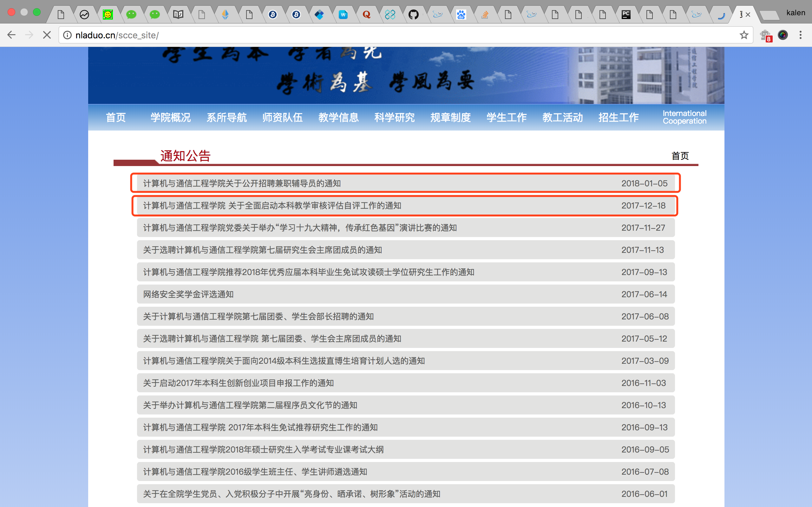Open notice dated 2018-01-05
This screenshot has height=507, width=812.
click(242, 183)
